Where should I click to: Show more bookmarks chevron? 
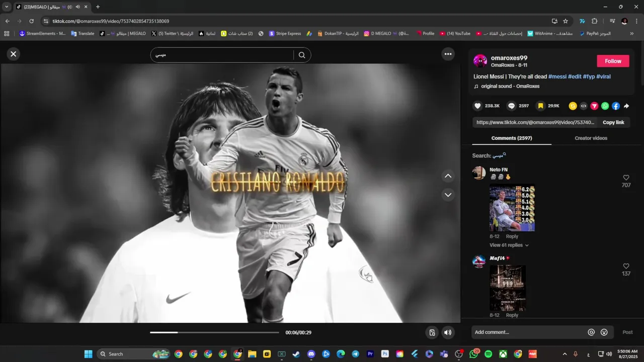point(632,34)
